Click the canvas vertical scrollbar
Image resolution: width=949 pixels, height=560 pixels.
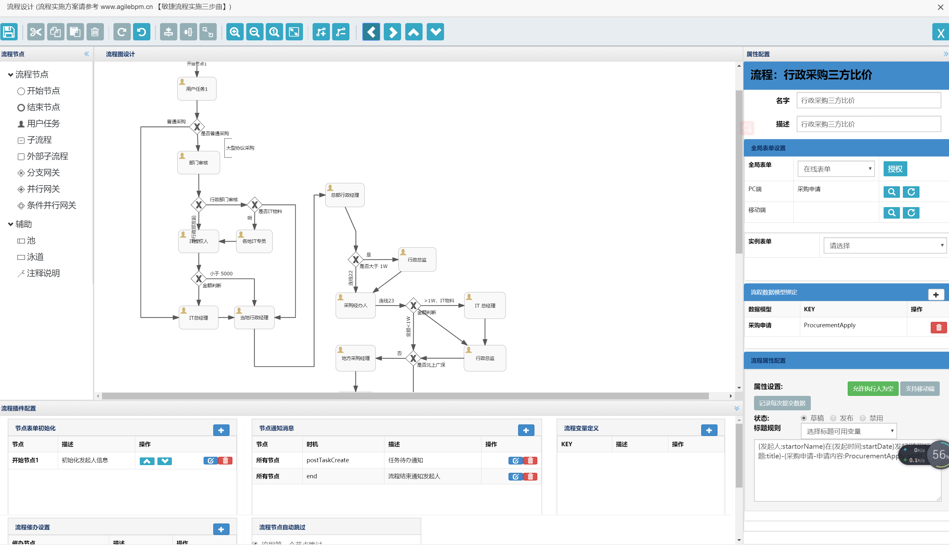(x=739, y=172)
